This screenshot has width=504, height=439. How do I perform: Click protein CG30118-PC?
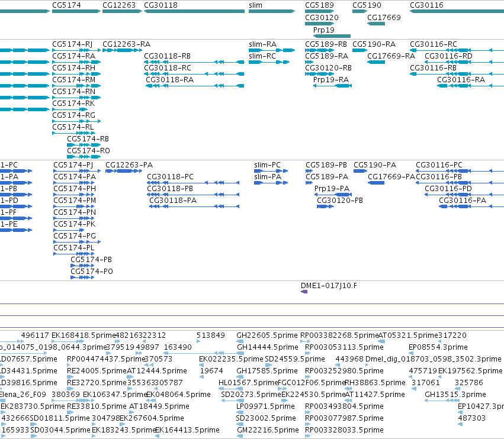click(x=171, y=177)
